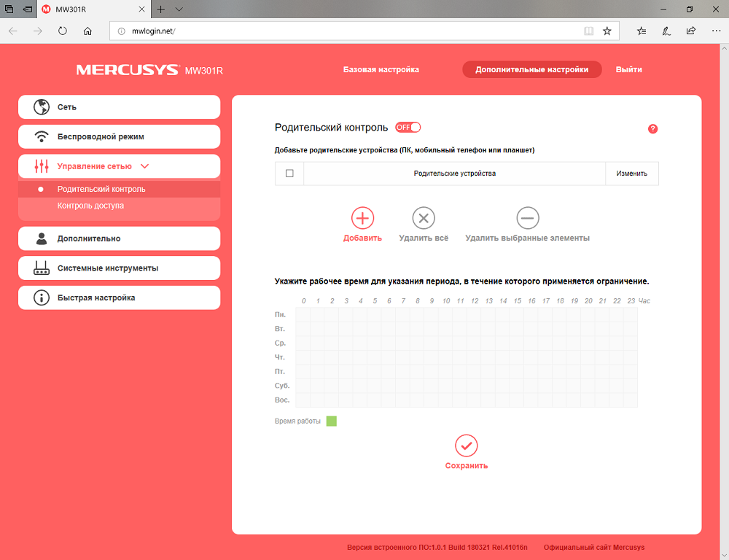Screen dimensions: 729x560
Task: Open the Беспроводной режим section
Action: pyautogui.click(x=119, y=137)
